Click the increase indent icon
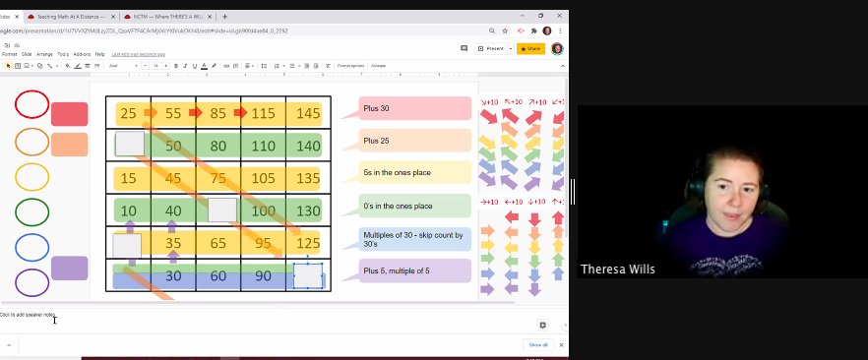The height and width of the screenshot is (360, 868). pos(316,66)
